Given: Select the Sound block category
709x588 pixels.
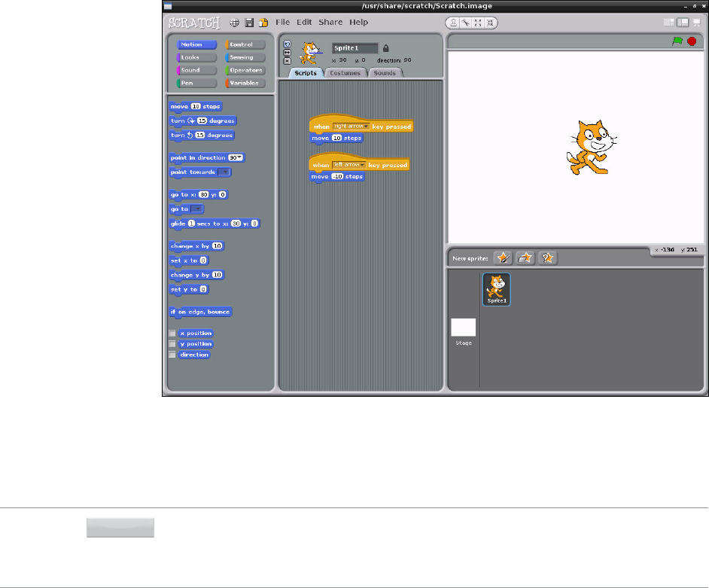Looking at the screenshot, I should coord(197,70).
